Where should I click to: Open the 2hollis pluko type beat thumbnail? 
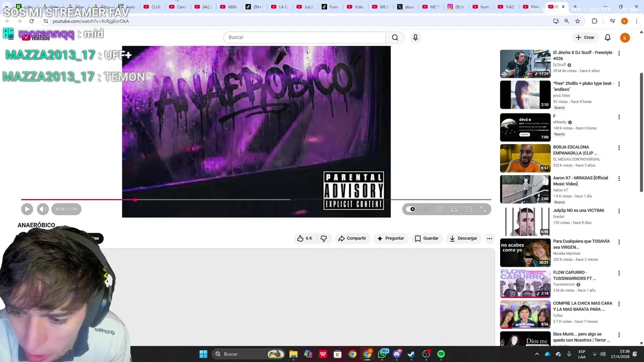[525, 95]
